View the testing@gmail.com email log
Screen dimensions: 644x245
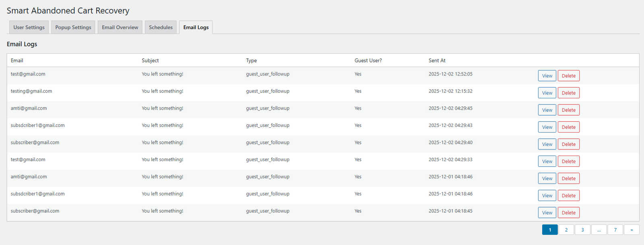[x=547, y=93]
